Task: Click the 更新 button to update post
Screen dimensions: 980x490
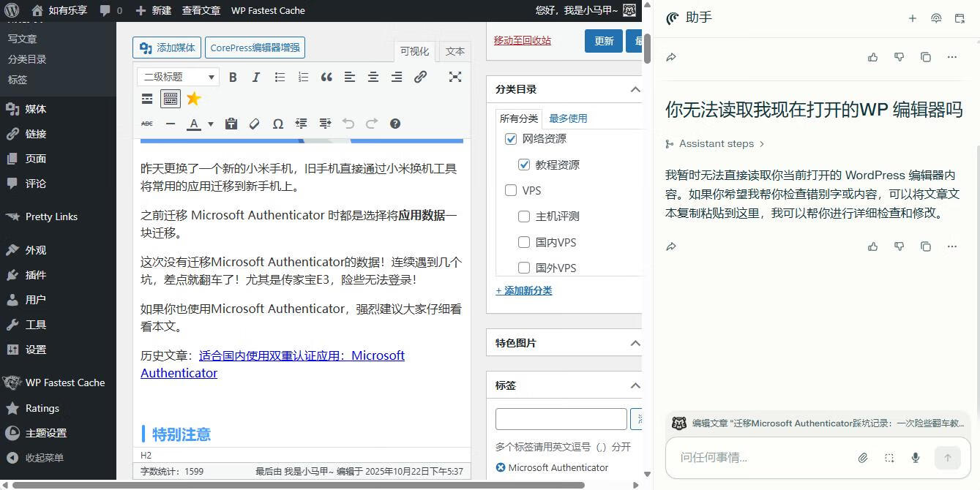Action: click(x=603, y=41)
